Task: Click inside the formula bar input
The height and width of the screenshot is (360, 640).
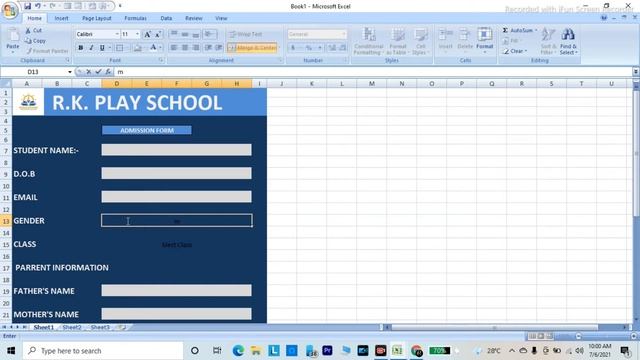Action: pos(373,72)
